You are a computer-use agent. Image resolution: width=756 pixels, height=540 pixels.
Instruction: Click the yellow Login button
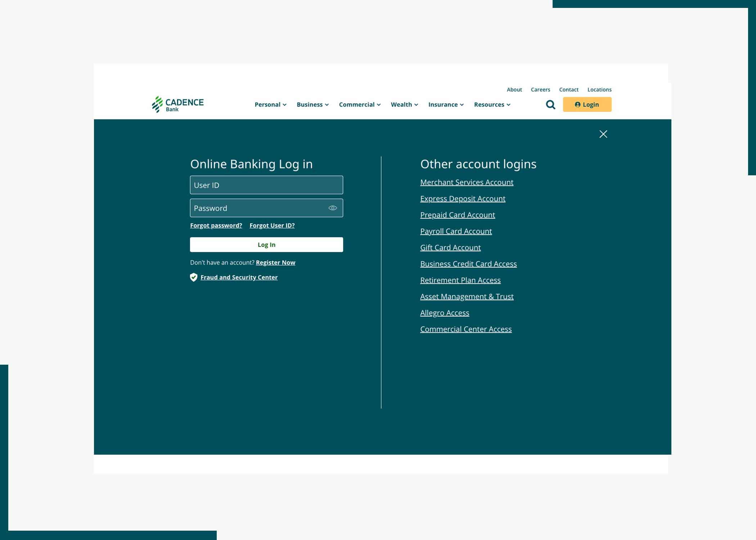(587, 104)
